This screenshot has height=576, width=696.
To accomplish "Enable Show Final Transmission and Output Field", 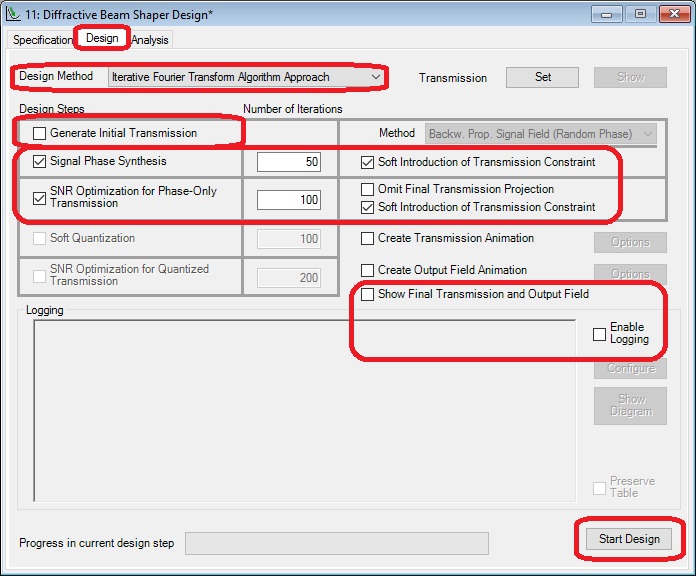I will [368, 295].
